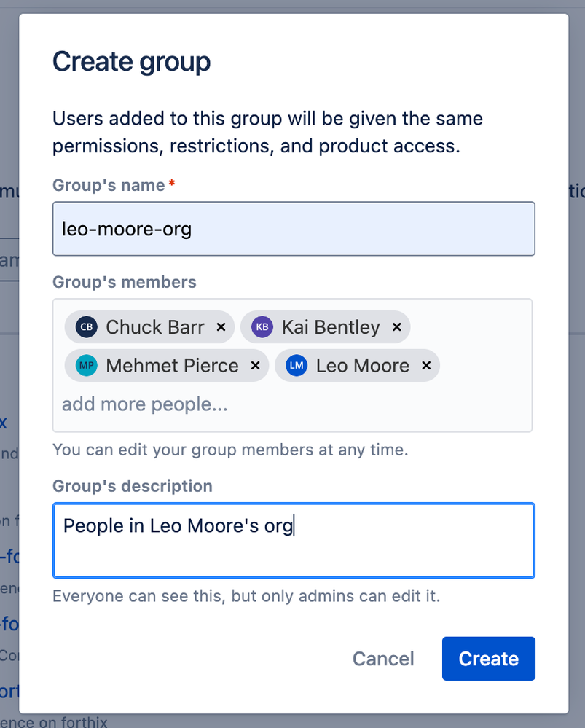
Task: Remove Kai Bentley from the group members
Action: 396,327
